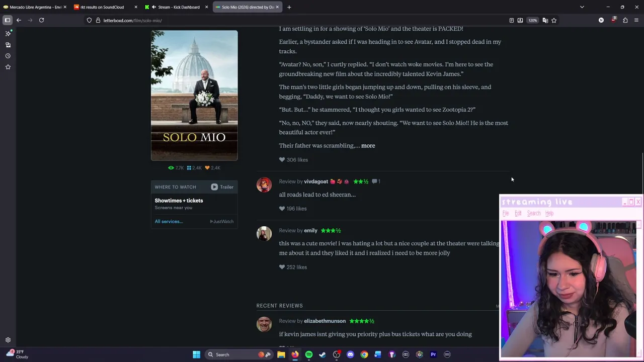Screen dimensions: 644x362
Task: Open All services link
Action: [169, 221]
